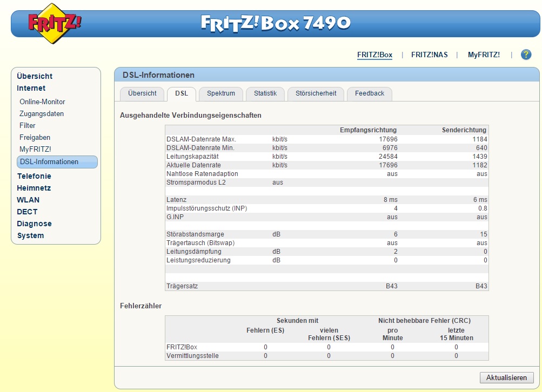The width and height of the screenshot is (542, 392).
Task: Select Internet in the sidebar menu
Action: [x=31, y=88]
